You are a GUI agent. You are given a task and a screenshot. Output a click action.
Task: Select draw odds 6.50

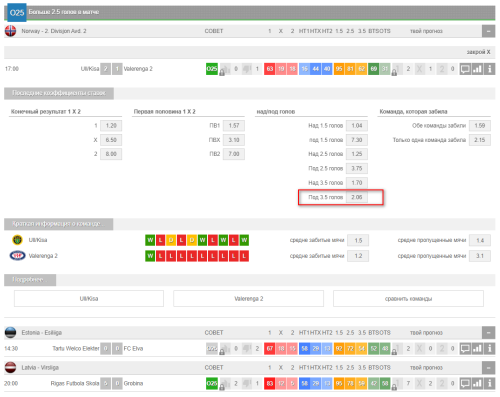pos(111,140)
